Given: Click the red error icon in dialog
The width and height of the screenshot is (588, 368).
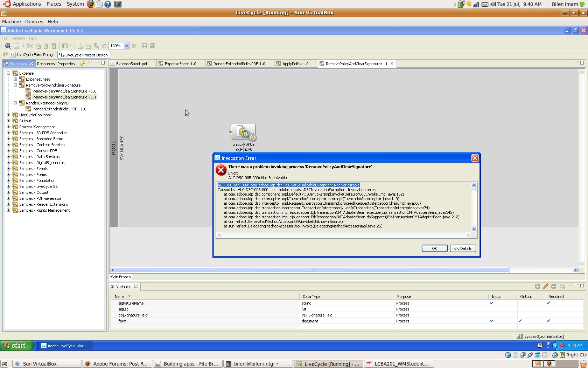Looking at the screenshot, I should [x=221, y=170].
